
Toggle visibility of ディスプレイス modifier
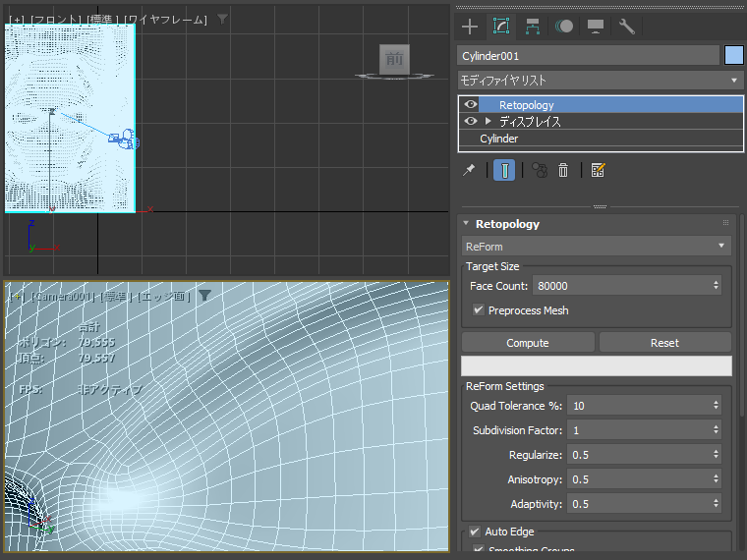[x=471, y=121]
